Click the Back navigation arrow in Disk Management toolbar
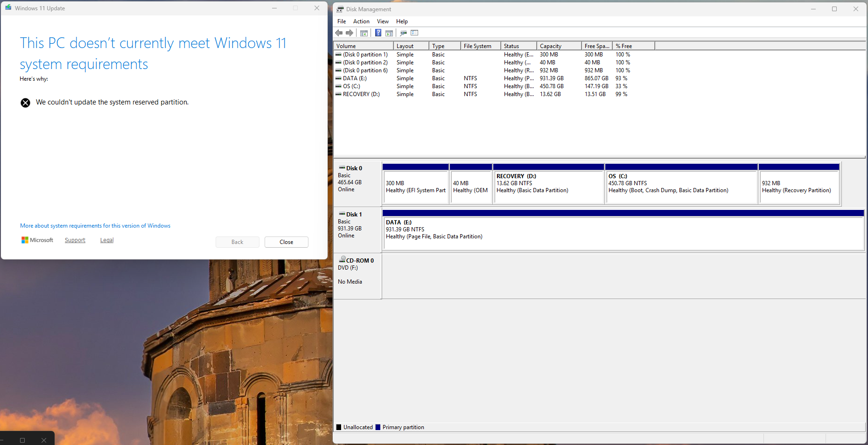 339,33
